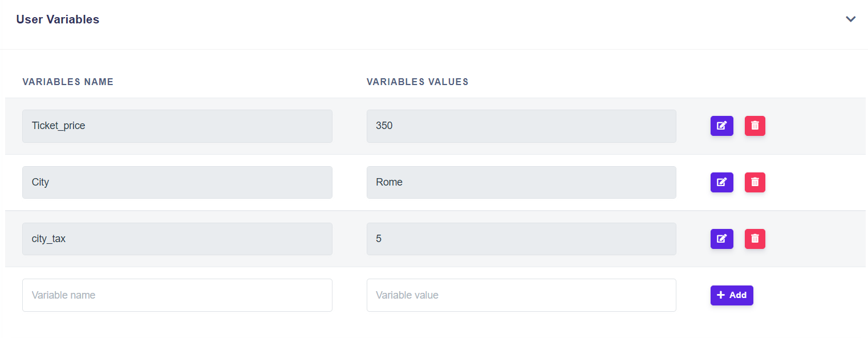Click the VARIABLES NAME column header

click(68, 82)
